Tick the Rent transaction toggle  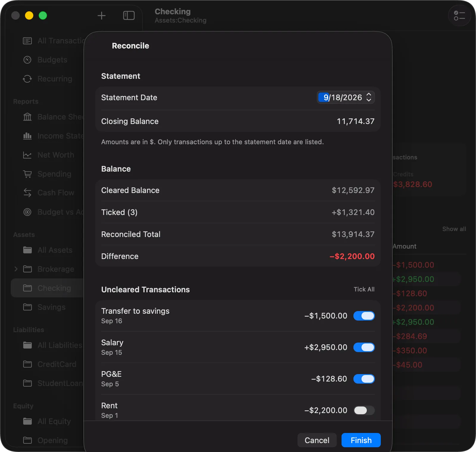tap(364, 410)
